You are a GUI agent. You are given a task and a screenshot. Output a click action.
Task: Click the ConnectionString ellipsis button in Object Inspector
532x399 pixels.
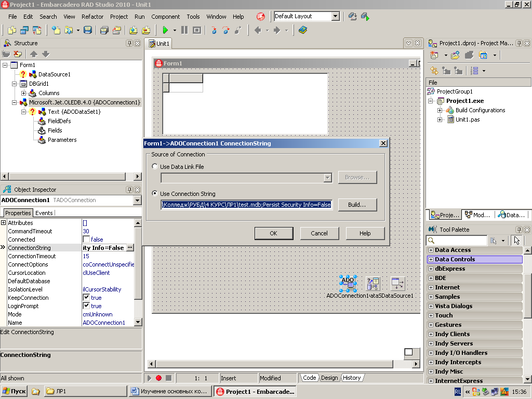pyautogui.click(x=129, y=248)
